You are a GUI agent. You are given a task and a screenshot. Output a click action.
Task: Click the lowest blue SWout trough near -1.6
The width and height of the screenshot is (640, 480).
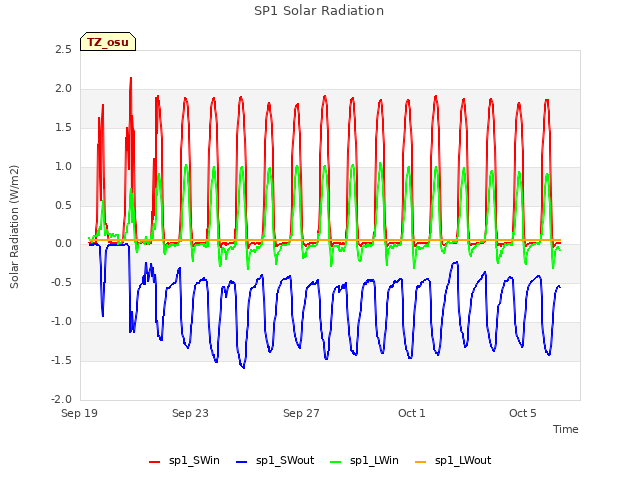point(244,368)
